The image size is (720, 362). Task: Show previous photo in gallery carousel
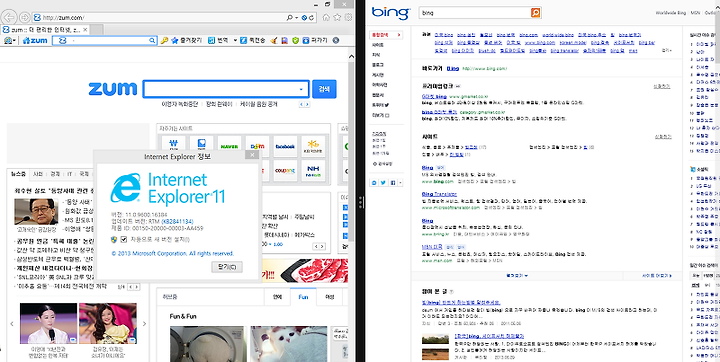pos(12,323)
